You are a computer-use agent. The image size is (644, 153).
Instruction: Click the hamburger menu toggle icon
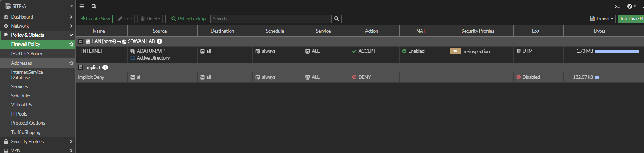click(x=82, y=6)
